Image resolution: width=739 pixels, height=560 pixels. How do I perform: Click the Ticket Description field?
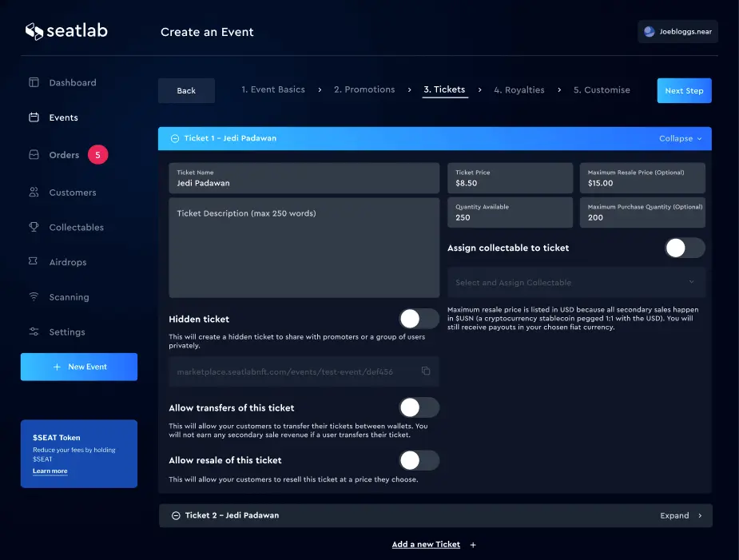click(304, 248)
